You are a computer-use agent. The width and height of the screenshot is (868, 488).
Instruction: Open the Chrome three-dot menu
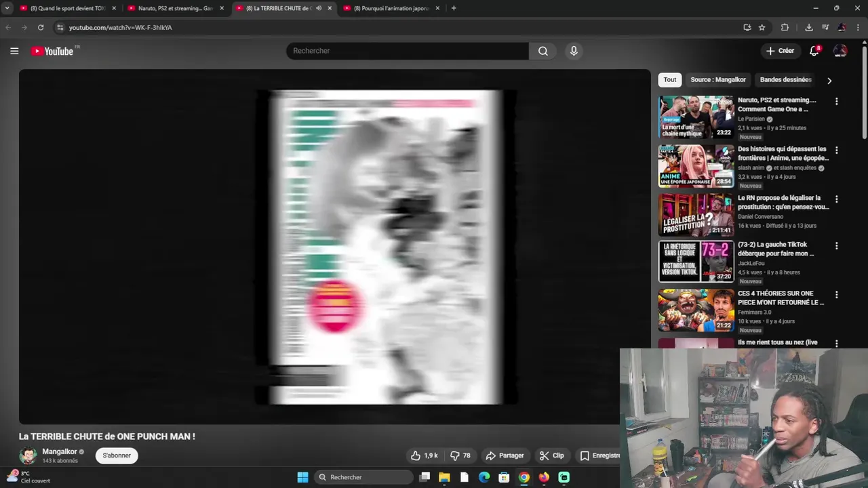(858, 27)
